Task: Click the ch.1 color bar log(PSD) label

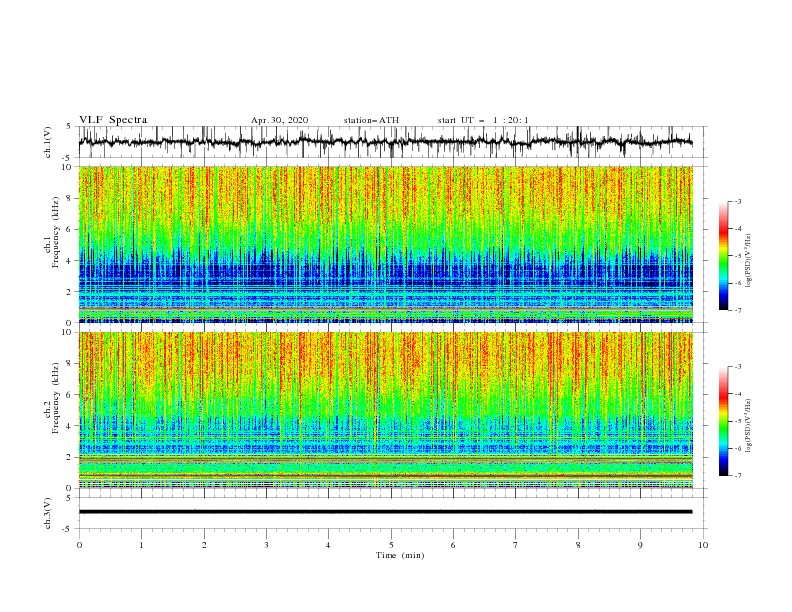Action: (x=749, y=261)
